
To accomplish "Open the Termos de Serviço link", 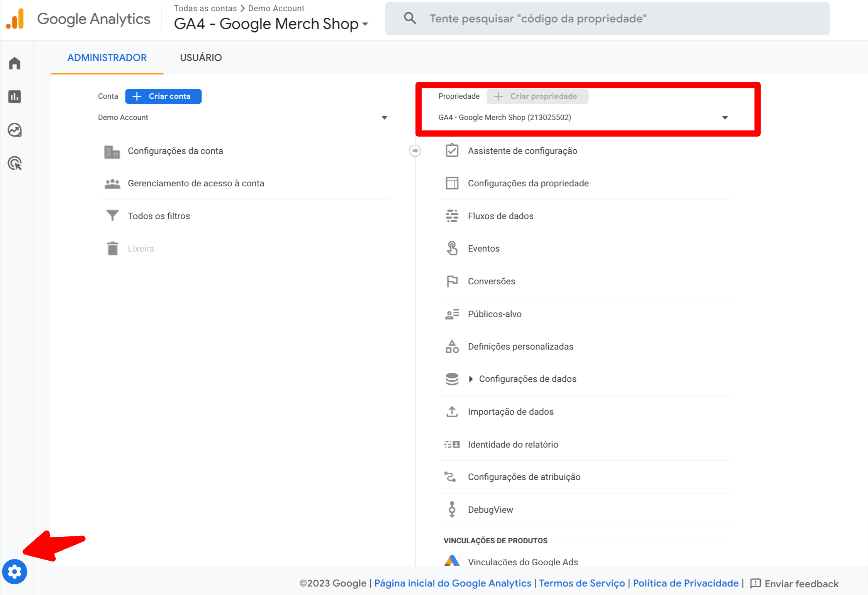I will (x=582, y=583).
